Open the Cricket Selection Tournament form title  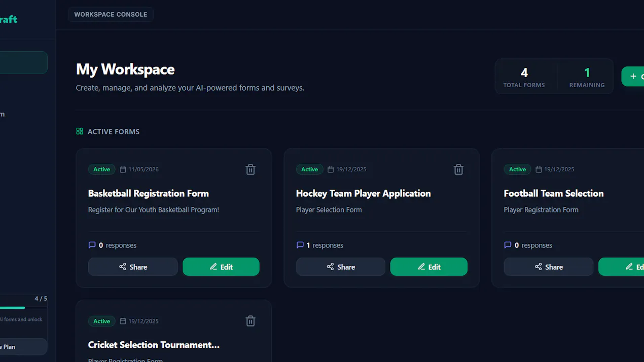click(x=154, y=345)
